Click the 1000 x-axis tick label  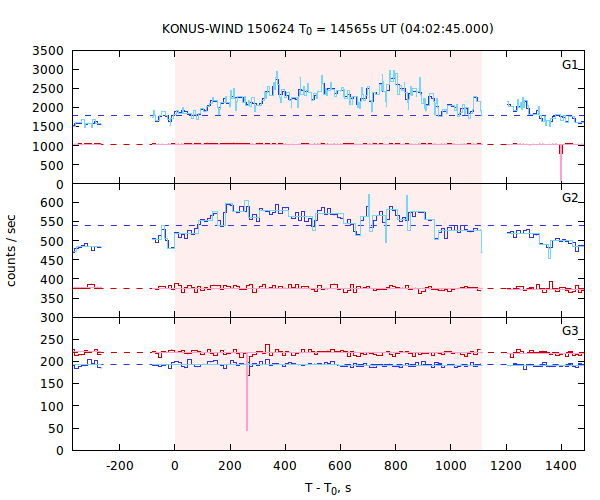(451, 466)
